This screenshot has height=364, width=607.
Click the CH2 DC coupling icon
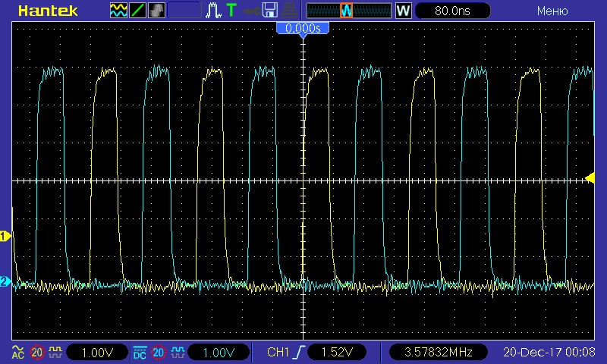click(140, 352)
